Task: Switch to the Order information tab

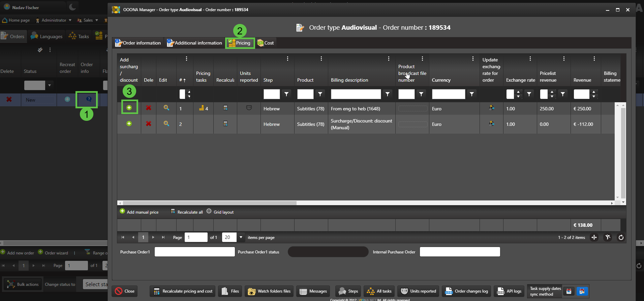Action: pos(138,43)
